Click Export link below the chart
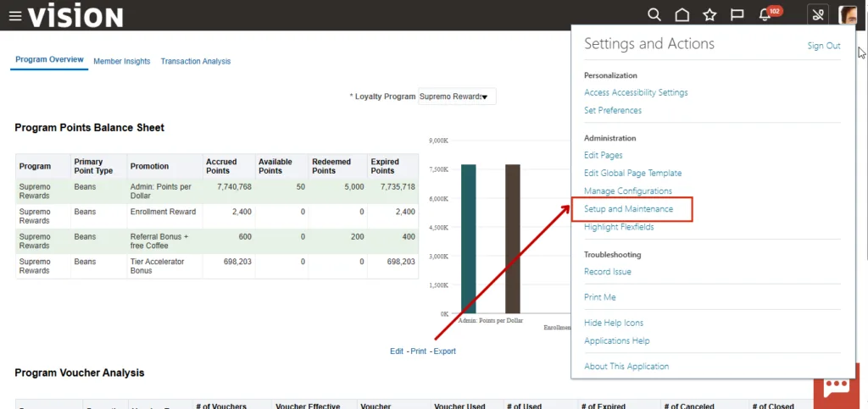The width and height of the screenshot is (868, 409). (444, 351)
